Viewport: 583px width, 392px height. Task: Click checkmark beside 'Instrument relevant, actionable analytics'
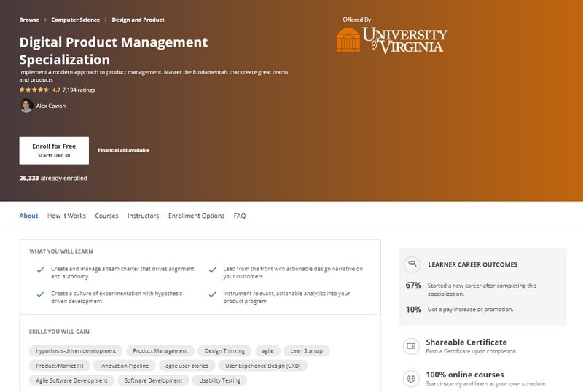(212, 294)
